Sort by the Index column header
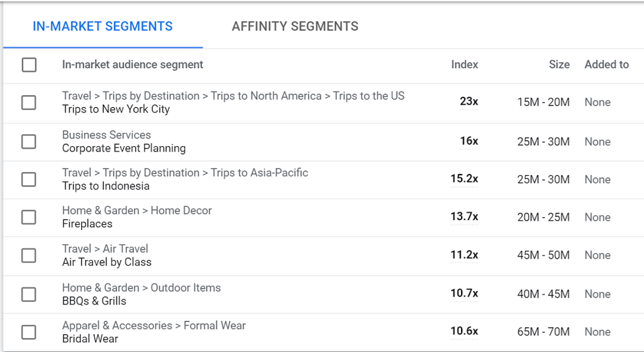 tap(464, 65)
